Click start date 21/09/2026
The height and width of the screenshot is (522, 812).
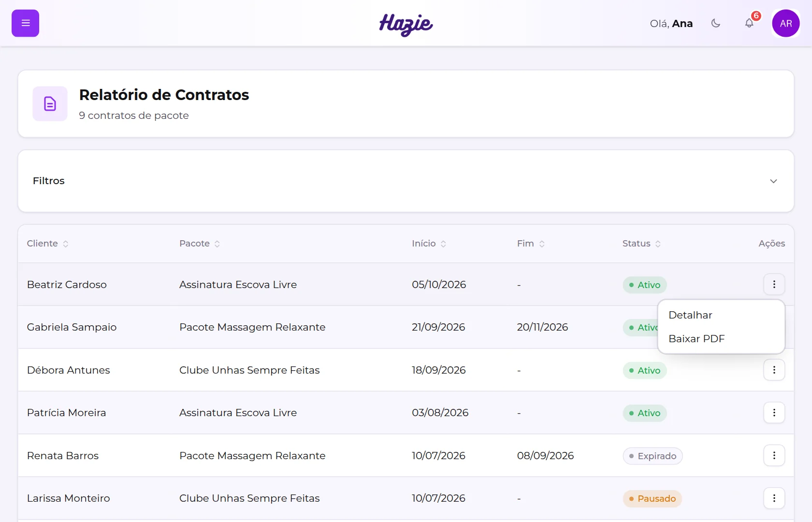coord(438,327)
